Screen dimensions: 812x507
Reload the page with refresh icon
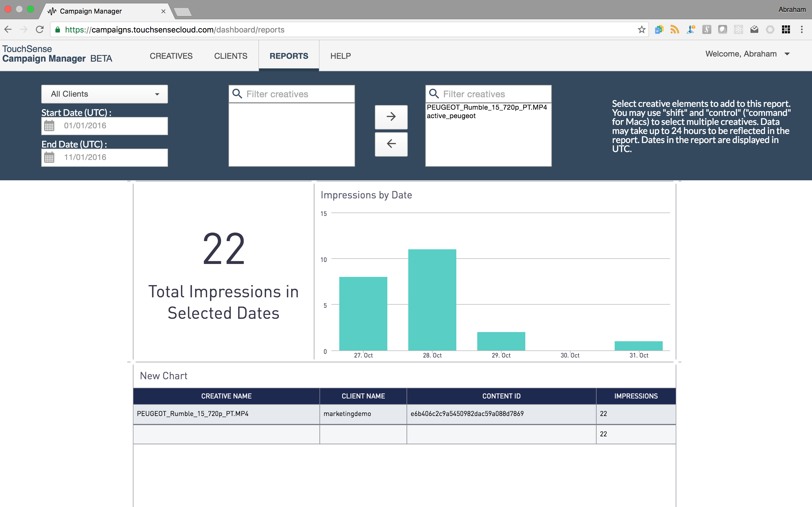pyautogui.click(x=40, y=29)
